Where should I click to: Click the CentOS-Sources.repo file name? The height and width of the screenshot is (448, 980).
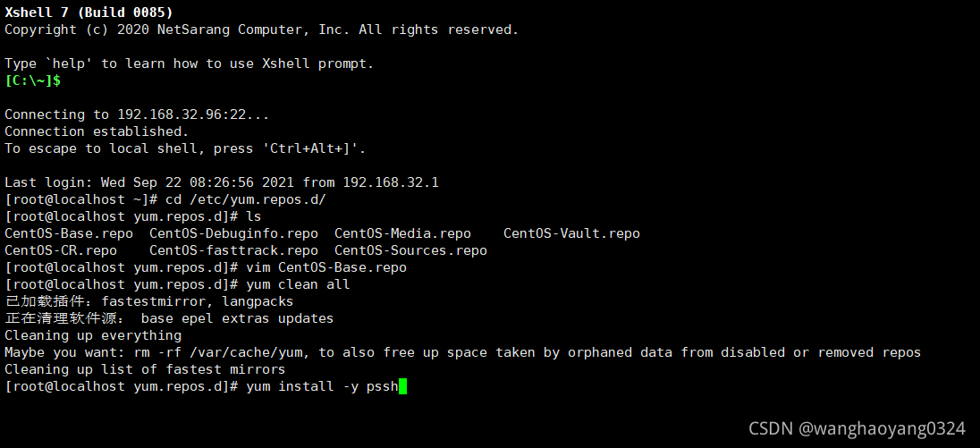pos(410,250)
